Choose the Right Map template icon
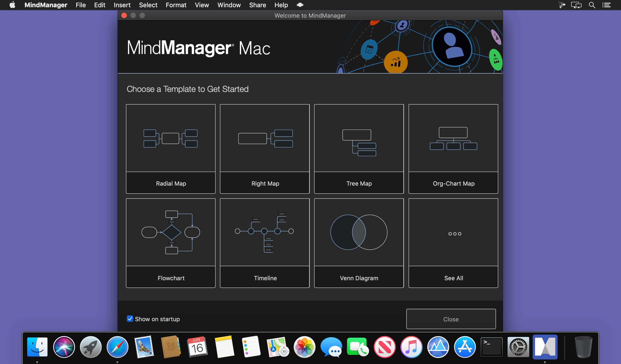Image resolution: width=621 pixels, height=364 pixels. (265, 138)
